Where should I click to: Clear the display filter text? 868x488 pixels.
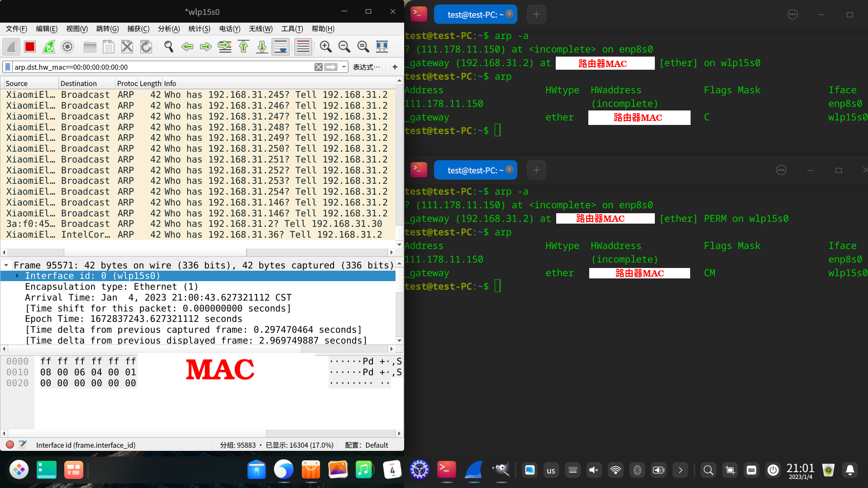(x=319, y=67)
